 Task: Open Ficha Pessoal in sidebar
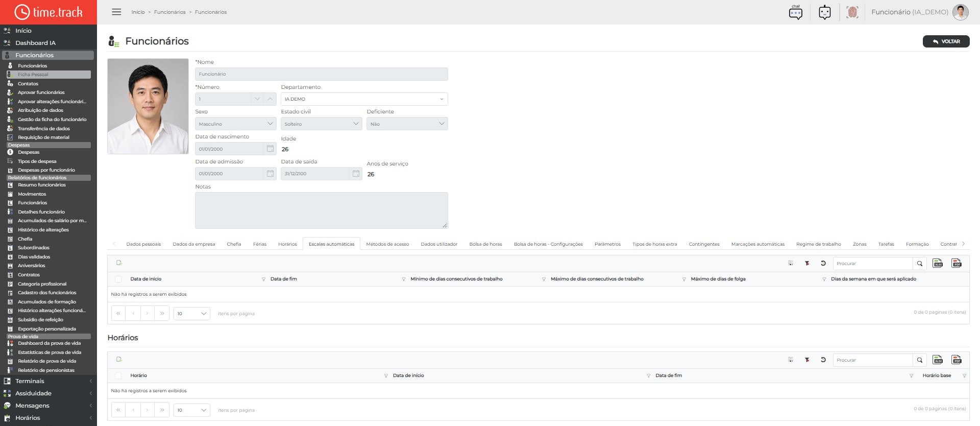click(49, 75)
